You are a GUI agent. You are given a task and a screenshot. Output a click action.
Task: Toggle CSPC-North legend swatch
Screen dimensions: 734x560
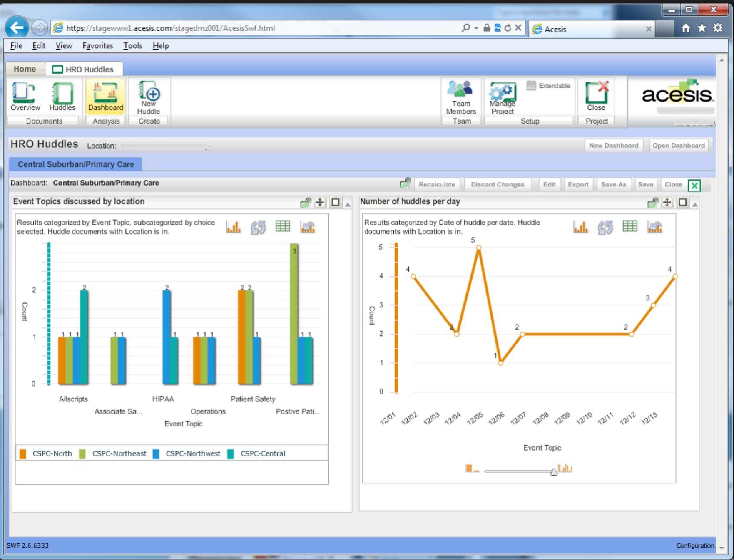click(x=23, y=454)
